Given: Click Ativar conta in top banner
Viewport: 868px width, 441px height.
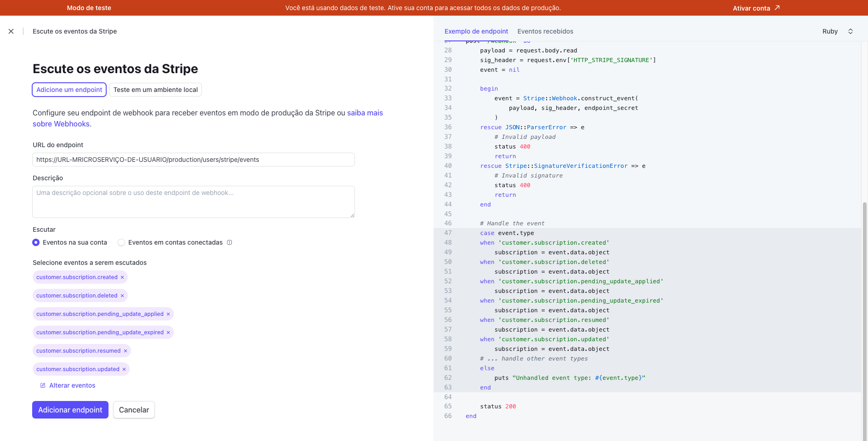Looking at the screenshot, I should click(751, 8).
